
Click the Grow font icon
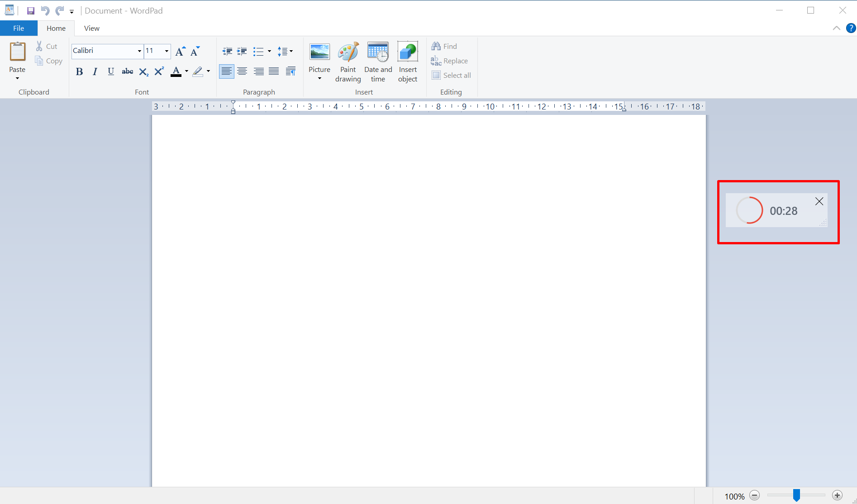[180, 52]
